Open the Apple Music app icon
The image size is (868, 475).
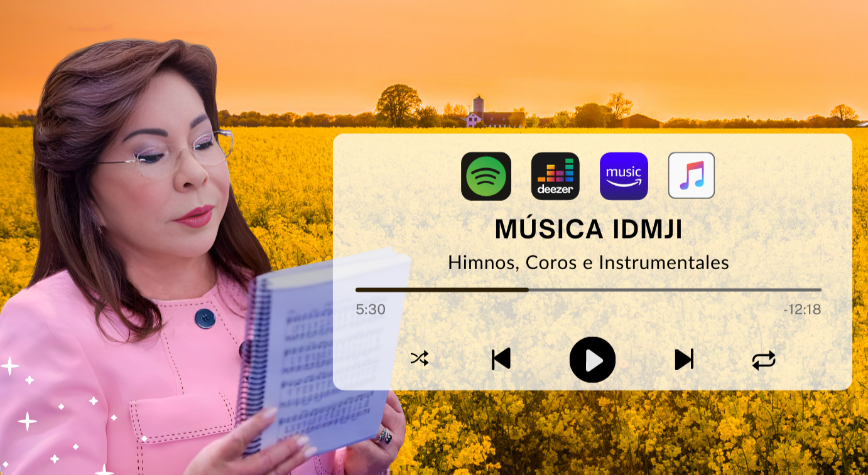coord(691,176)
